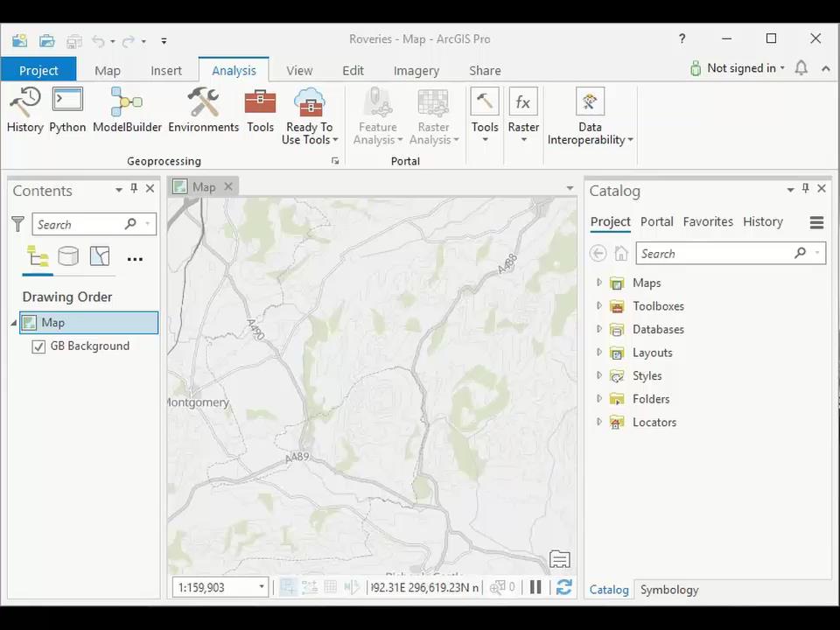Open the notifications bell icon
Screen dimensions: 840x630
click(x=801, y=68)
